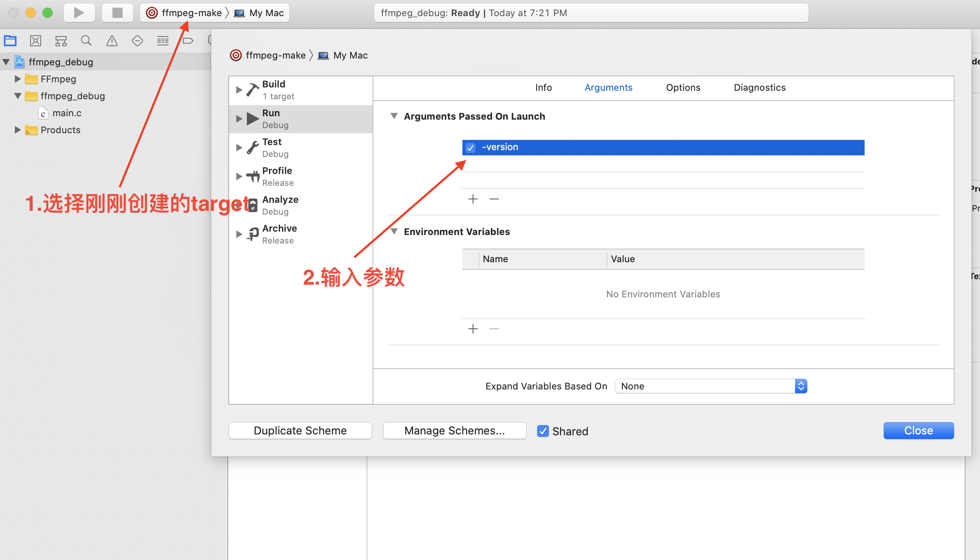
Task: Click the Duplicate Scheme button
Action: point(300,431)
